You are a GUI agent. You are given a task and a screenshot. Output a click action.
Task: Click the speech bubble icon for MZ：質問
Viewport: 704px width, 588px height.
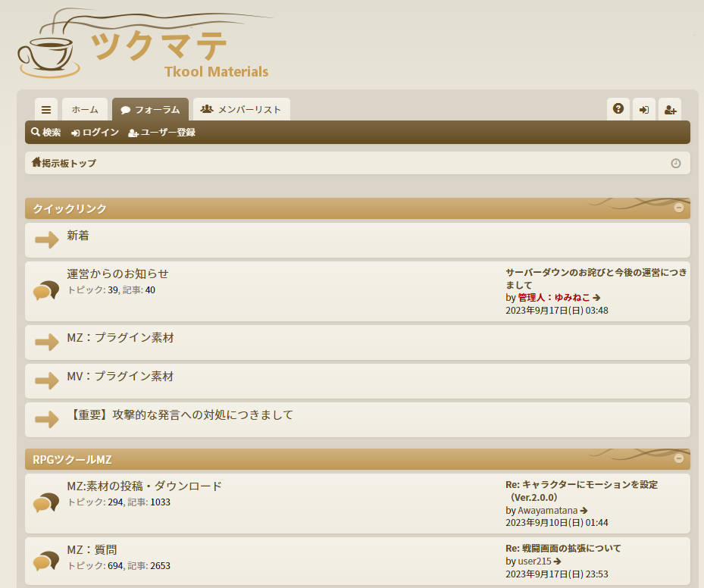click(46, 561)
